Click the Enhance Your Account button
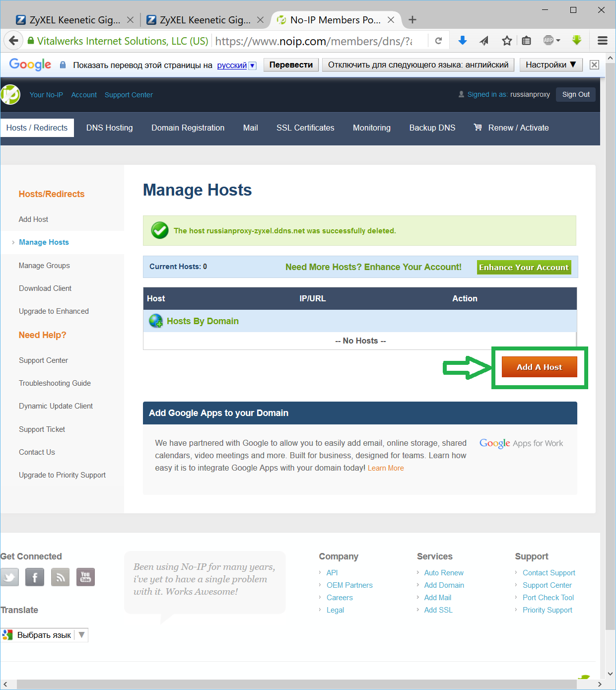Image resolution: width=616 pixels, height=690 pixels. pyautogui.click(x=524, y=267)
